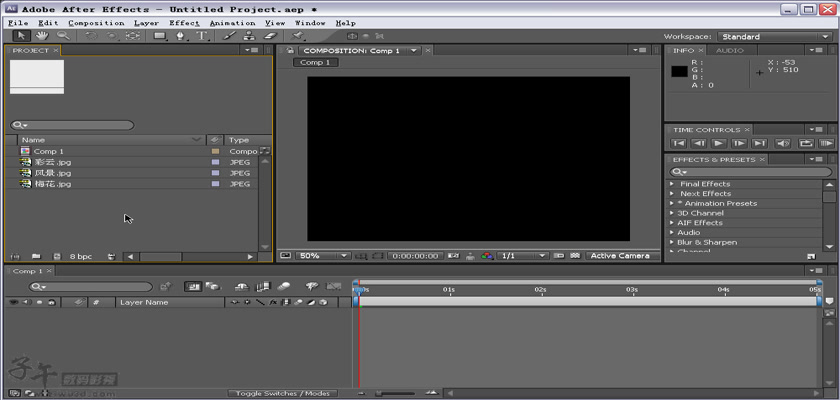This screenshot has height=400, width=840.
Task: Toggle viewer lock on Composition panel
Action: coord(290,50)
